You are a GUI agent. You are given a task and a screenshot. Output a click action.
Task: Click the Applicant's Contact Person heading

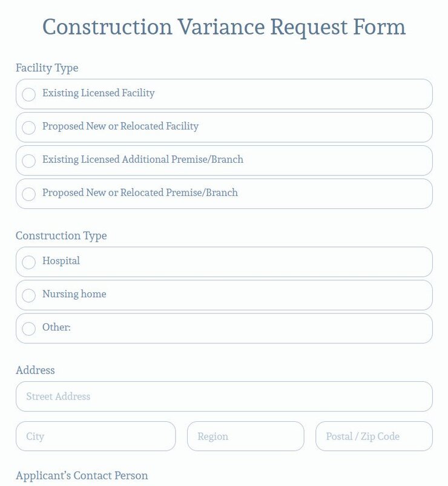point(81,475)
